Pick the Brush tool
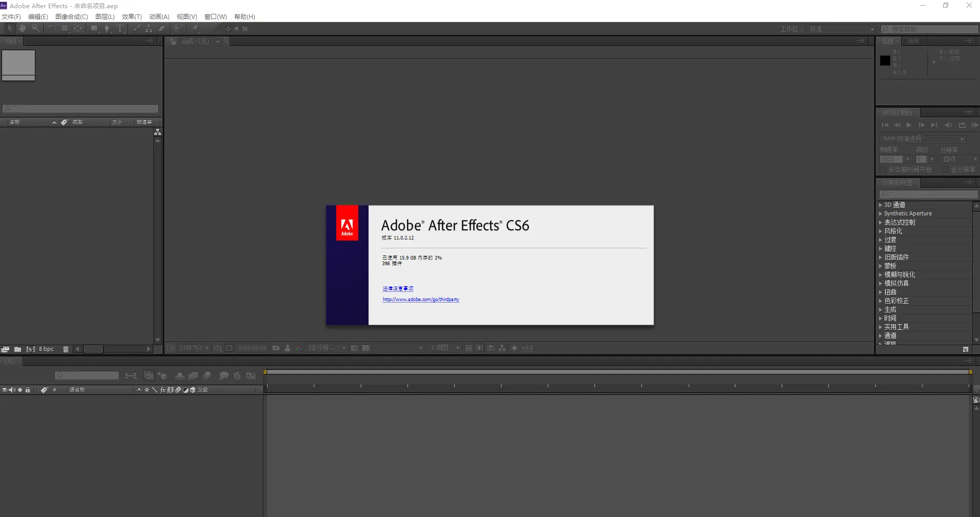 [137, 29]
